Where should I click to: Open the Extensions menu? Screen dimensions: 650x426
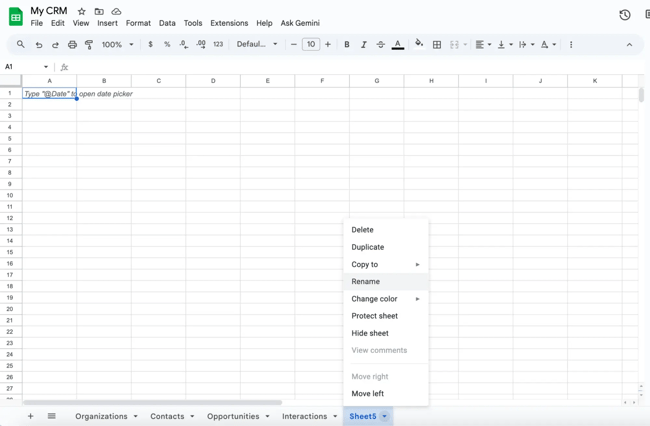[229, 23]
